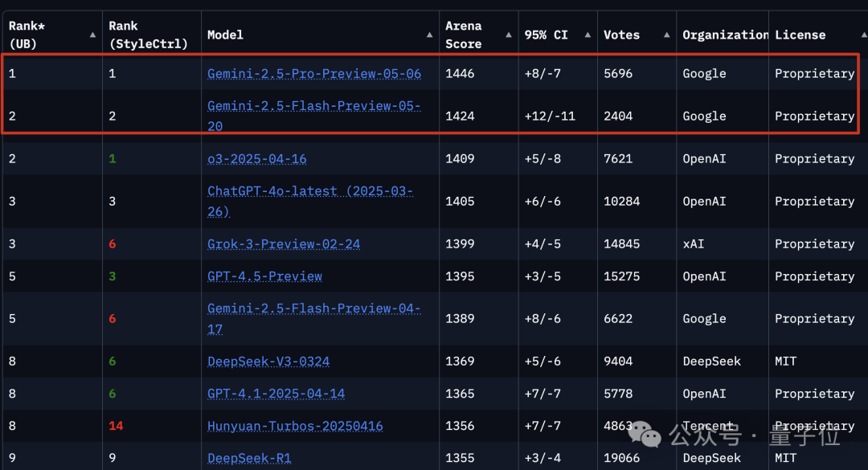The height and width of the screenshot is (470, 868).
Task: Sort by Arena Score using its arrow
Action: (508, 35)
